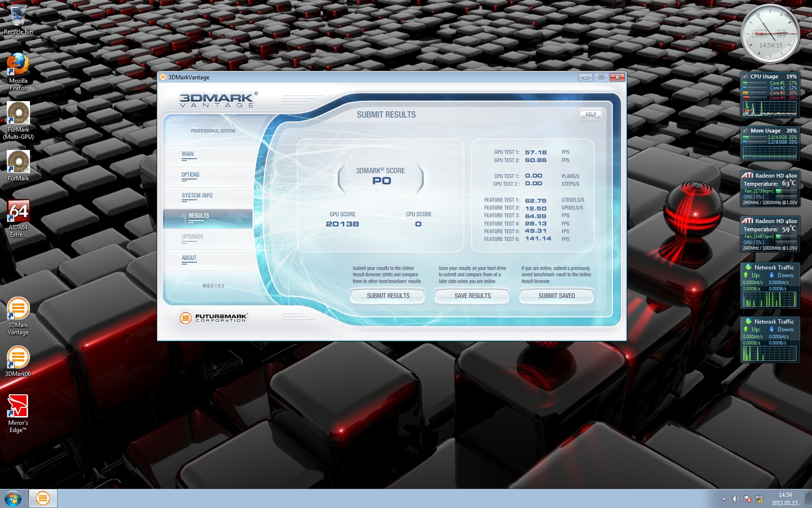Select the single-GPU FurMark desktop icon

[x=18, y=166]
